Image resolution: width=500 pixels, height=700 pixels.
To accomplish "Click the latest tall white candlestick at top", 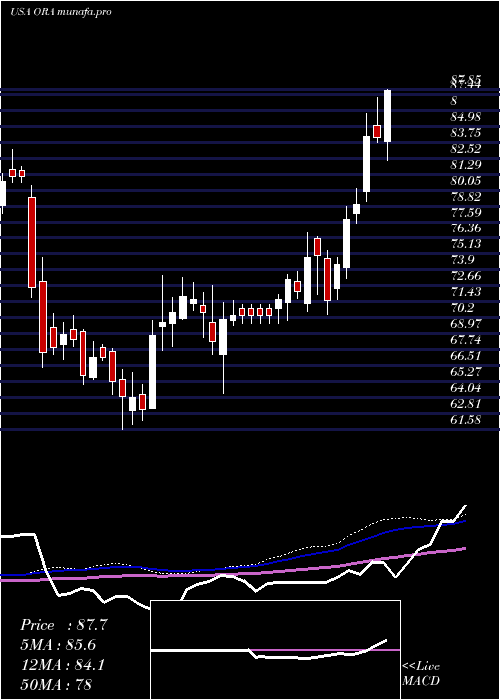I will [x=388, y=116].
